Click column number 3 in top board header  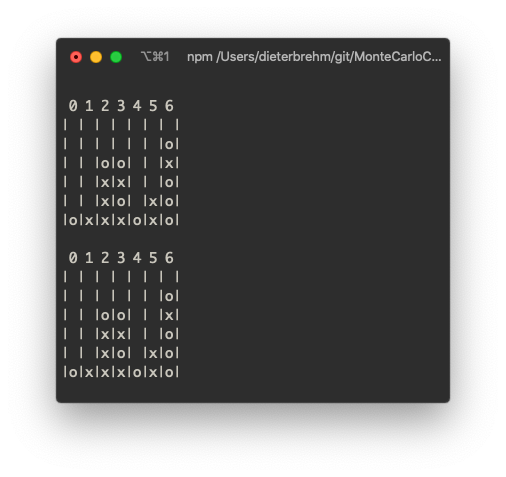pos(121,106)
